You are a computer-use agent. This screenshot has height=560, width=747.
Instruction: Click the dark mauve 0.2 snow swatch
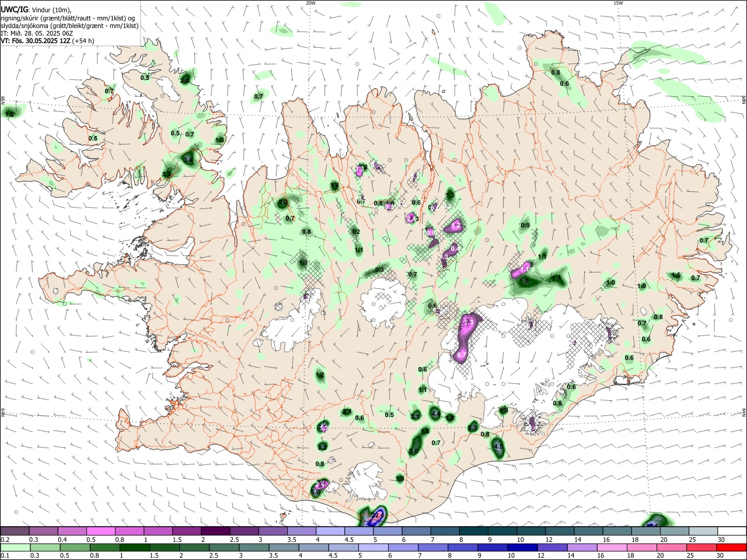(x=15, y=531)
